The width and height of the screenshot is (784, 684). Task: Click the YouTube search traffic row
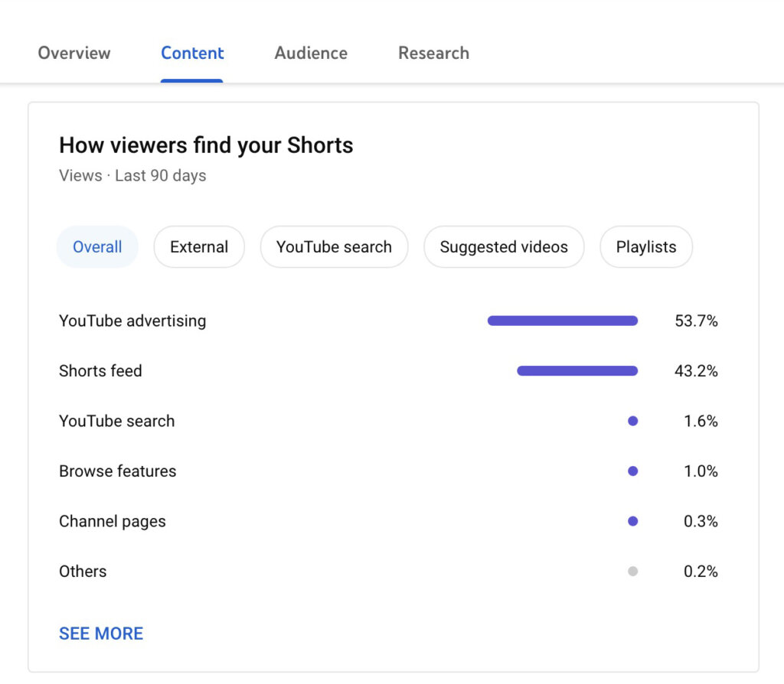coord(116,421)
